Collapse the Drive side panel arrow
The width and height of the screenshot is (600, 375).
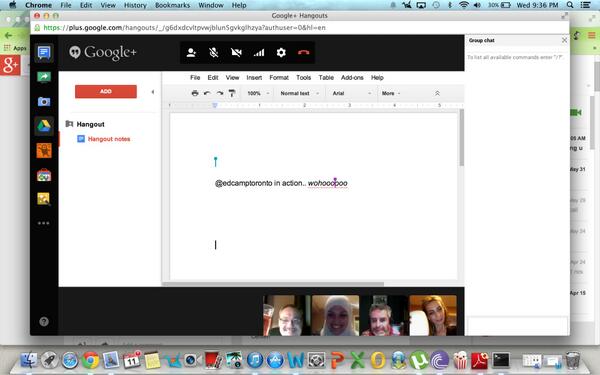153,92
